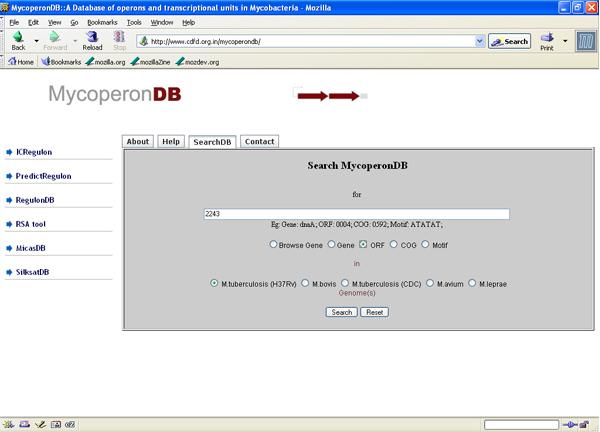Open the Back button history dropdown arrow
This screenshot has width=600, height=432.
pos(36,41)
